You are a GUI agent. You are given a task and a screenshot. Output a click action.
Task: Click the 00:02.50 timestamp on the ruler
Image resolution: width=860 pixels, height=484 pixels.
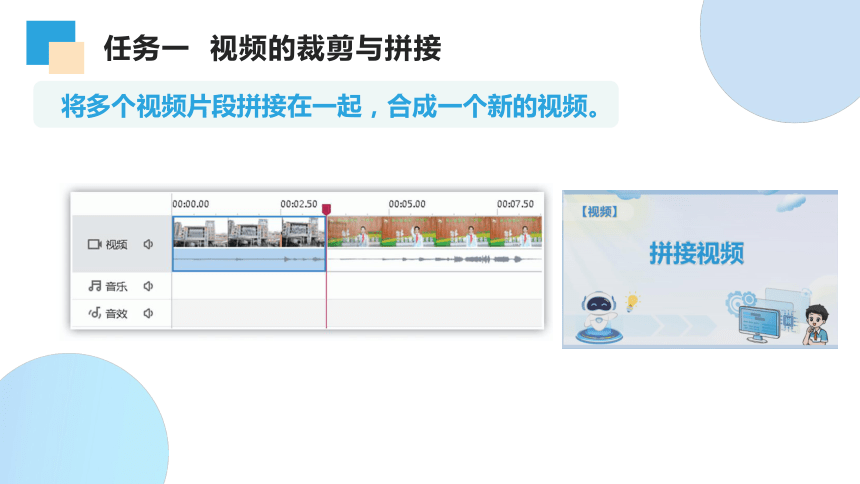tap(298, 204)
